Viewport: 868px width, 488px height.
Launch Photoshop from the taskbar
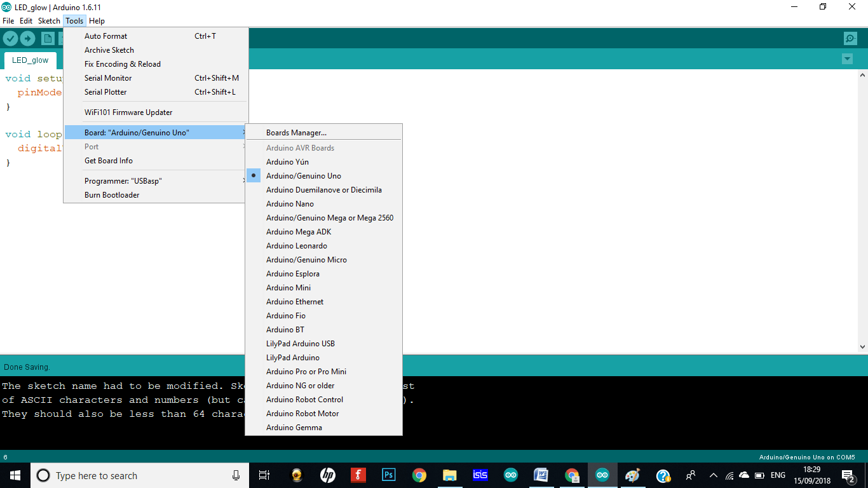388,475
